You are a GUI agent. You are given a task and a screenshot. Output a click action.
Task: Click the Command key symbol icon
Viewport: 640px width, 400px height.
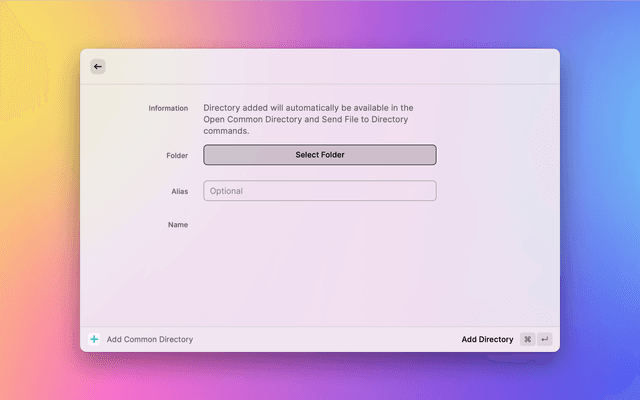click(x=527, y=339)
